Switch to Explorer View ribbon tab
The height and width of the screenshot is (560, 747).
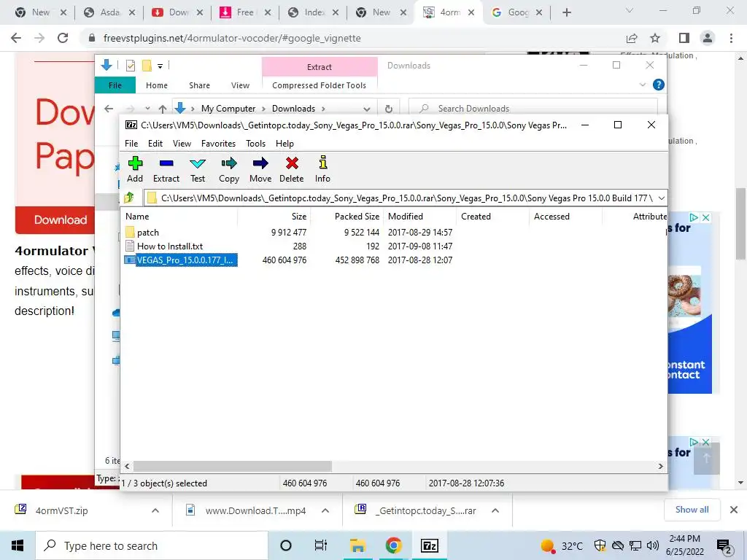(x=240, y=85)
